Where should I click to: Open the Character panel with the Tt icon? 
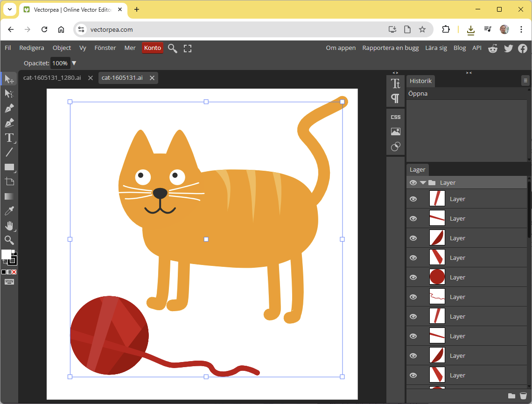click(395, 84)
